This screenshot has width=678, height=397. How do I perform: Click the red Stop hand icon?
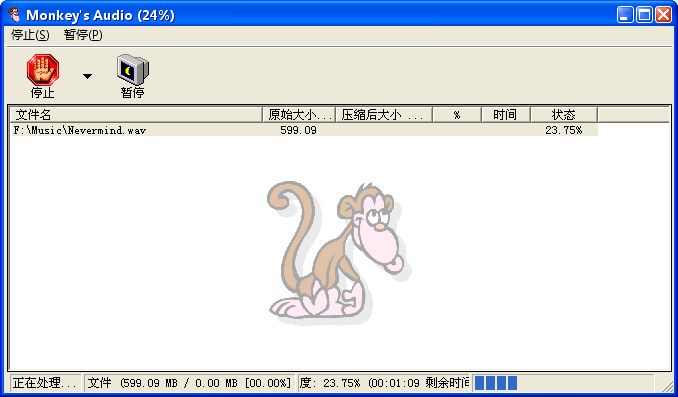(x=43, y=69)
